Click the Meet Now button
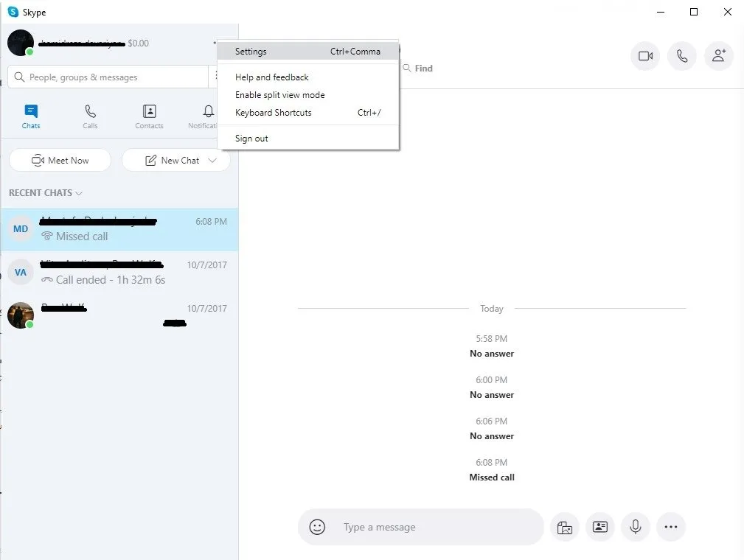This screenshot has width=744, height=560. 60,161
